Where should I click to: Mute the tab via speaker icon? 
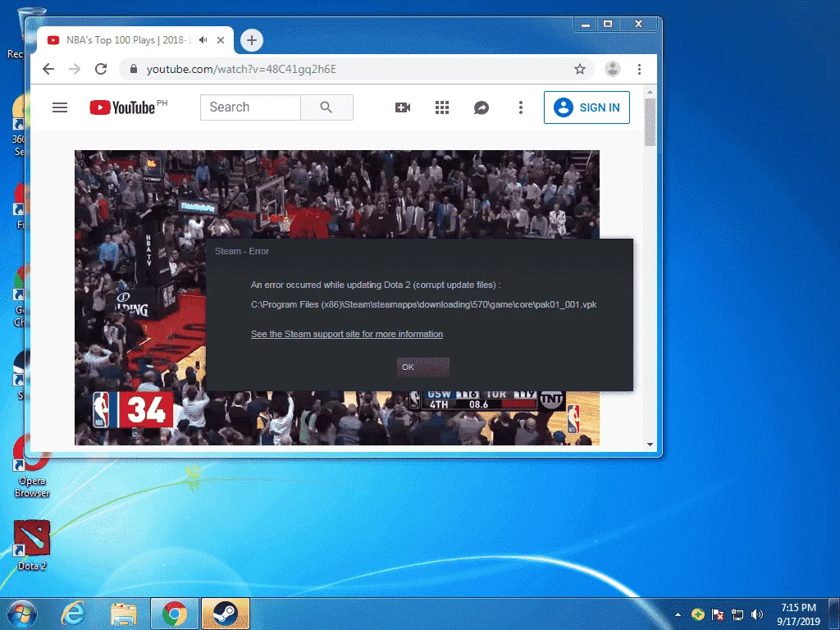[203, 40]
